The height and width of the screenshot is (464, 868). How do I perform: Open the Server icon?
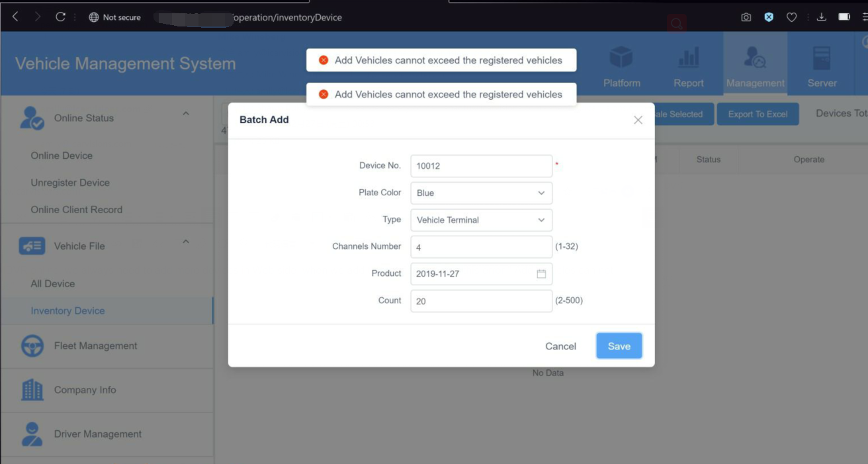[822, 58]
